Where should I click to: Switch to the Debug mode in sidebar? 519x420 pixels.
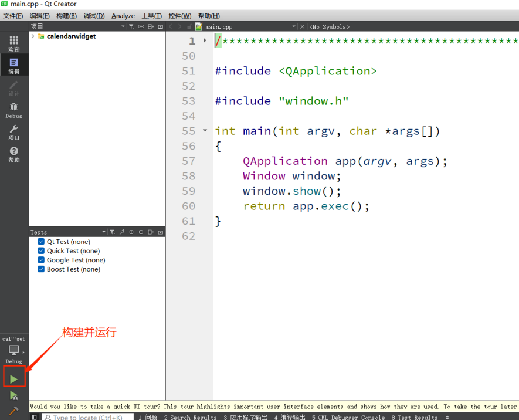(x=14, y=110)
